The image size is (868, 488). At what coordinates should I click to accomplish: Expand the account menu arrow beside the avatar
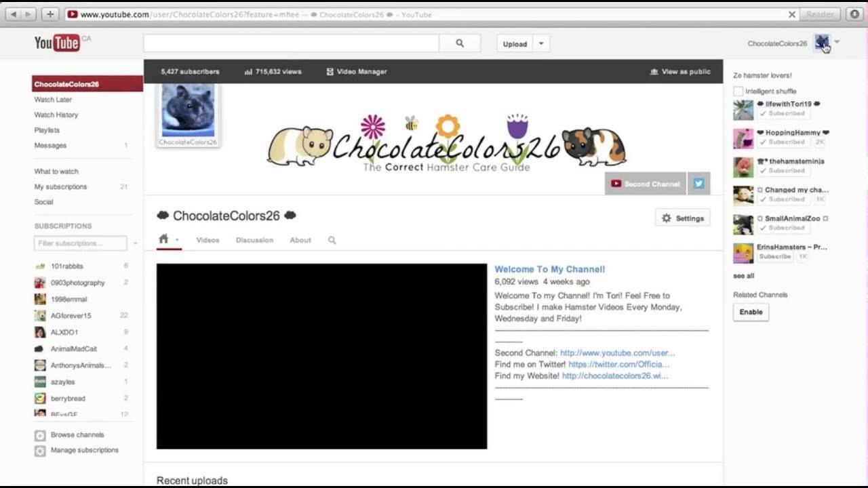837,42
